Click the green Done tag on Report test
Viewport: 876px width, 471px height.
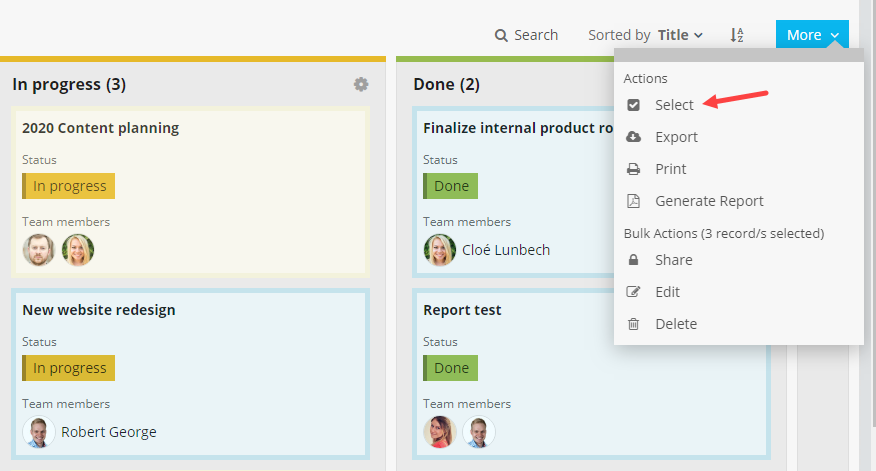coord(450,368)
